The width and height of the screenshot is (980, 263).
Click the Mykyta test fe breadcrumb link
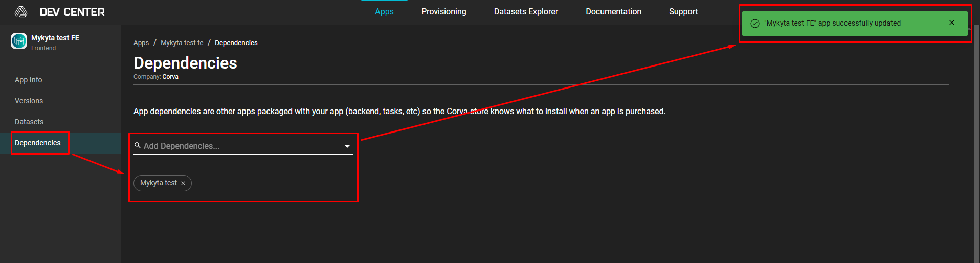click(182, 43)
